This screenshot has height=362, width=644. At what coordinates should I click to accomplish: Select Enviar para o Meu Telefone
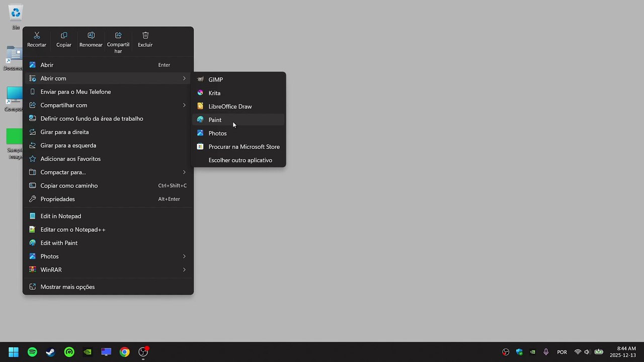108,92
